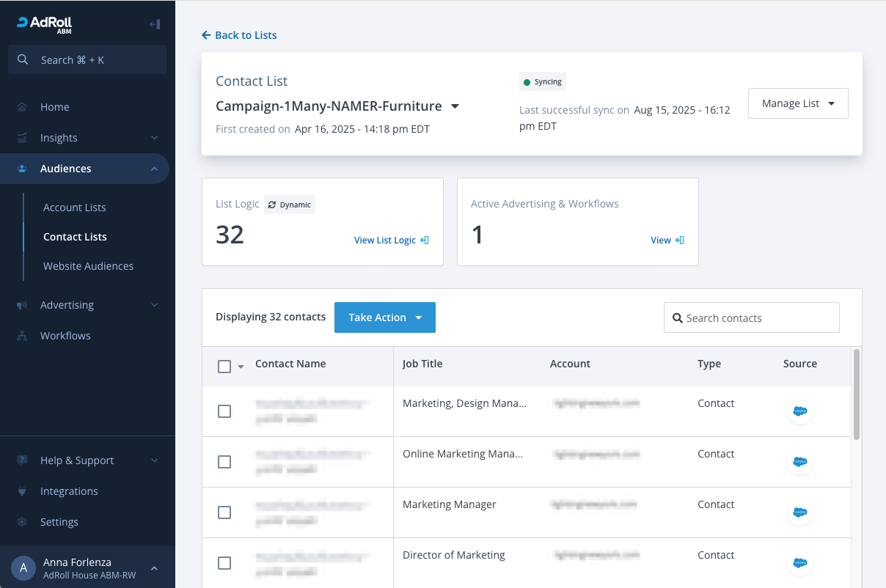886x588 pixels.
Task: Toggle the select-all contacts checkbox
Action: [224, 367]
